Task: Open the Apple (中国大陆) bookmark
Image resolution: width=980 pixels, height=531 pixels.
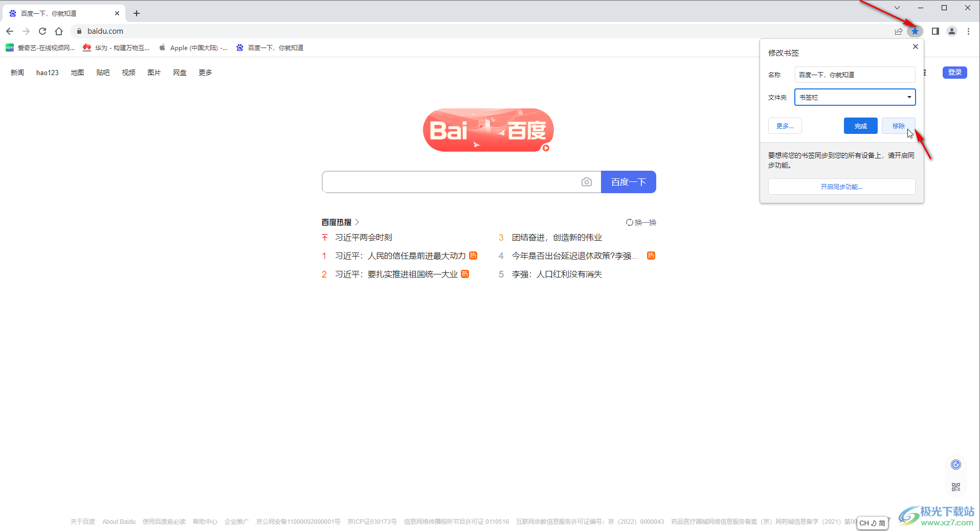Action: click(193, 48)
